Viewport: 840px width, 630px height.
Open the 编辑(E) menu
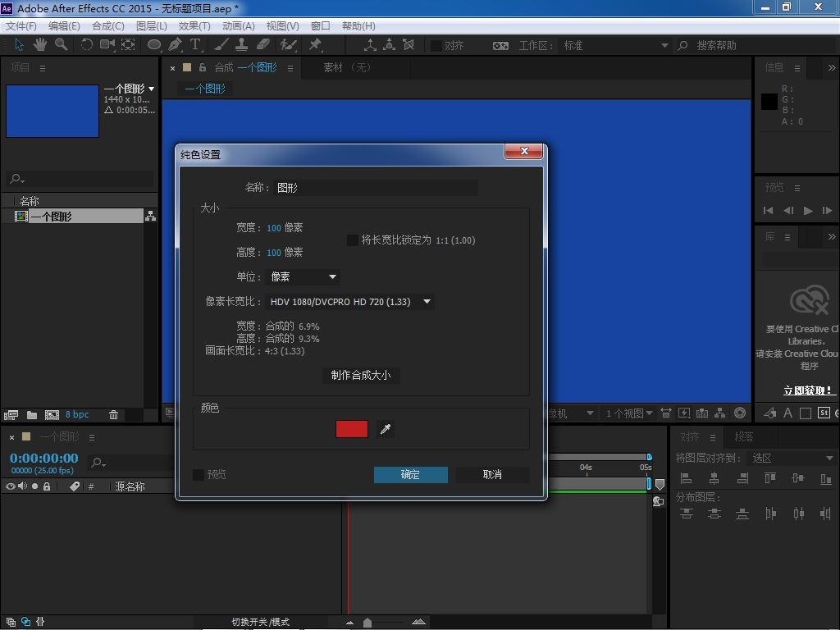(64, 25)
